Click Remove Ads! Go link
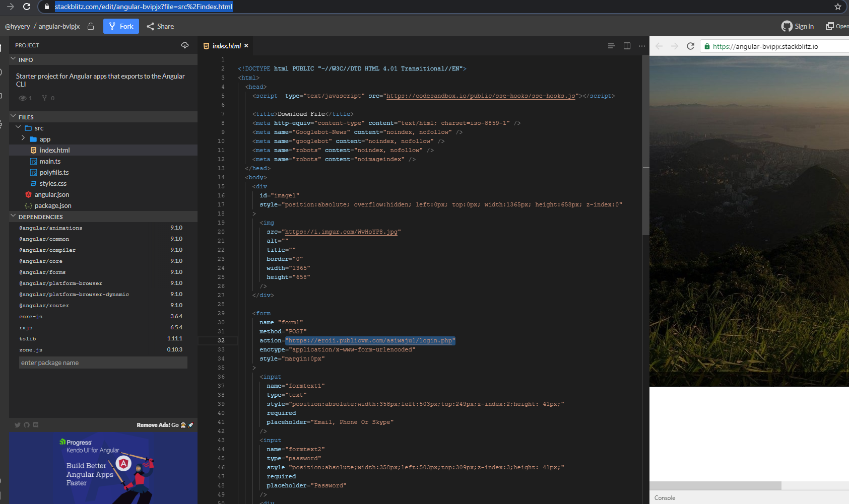This screenshot has width=849, height=504. 165,425
